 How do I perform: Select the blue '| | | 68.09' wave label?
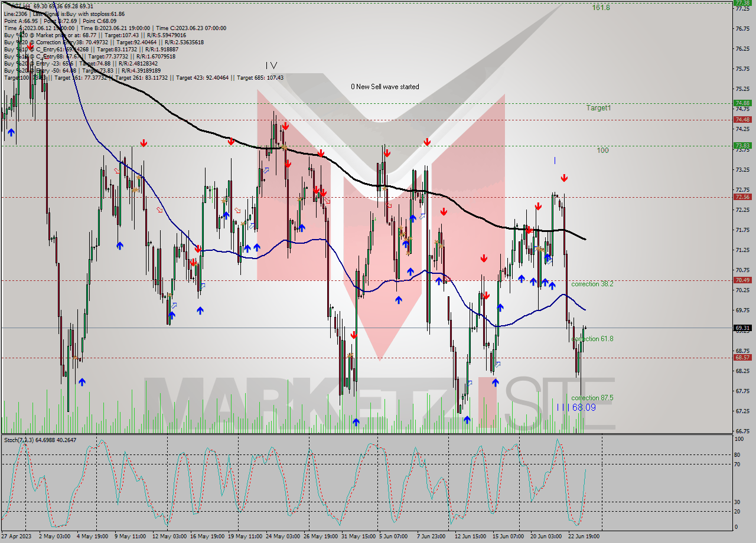pyautogui.click(x=576, y=407)
